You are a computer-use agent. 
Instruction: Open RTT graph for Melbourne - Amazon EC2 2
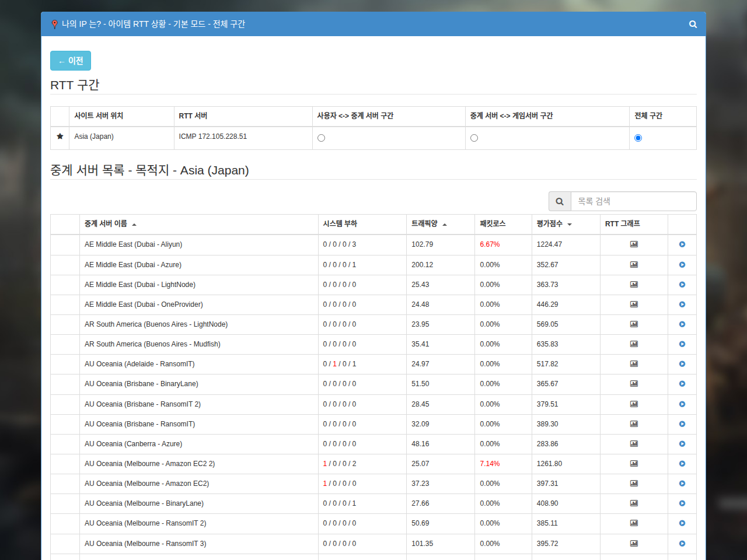coord(634,464)
